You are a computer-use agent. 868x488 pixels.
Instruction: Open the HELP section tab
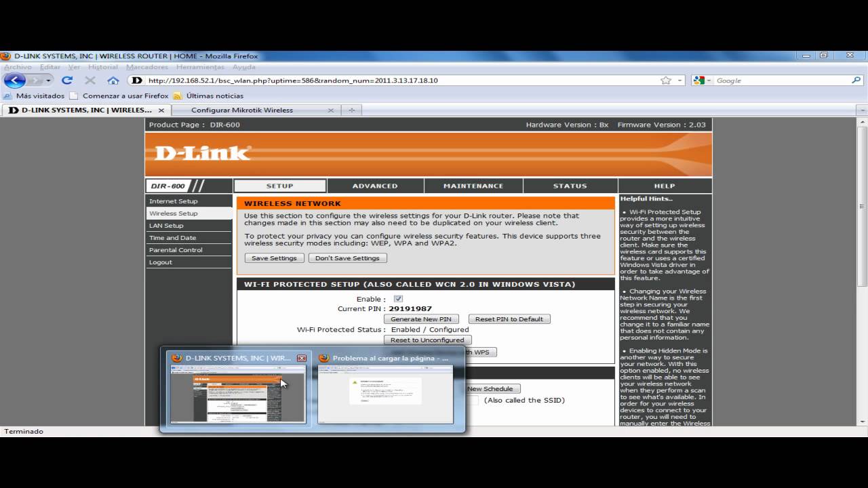pyautogui.click(x=665, y=186)
